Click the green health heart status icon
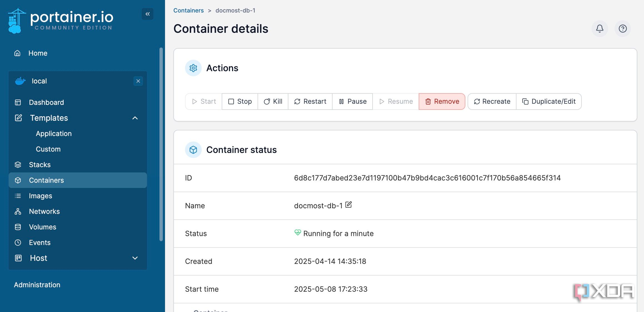 click(x=298, y=232)
